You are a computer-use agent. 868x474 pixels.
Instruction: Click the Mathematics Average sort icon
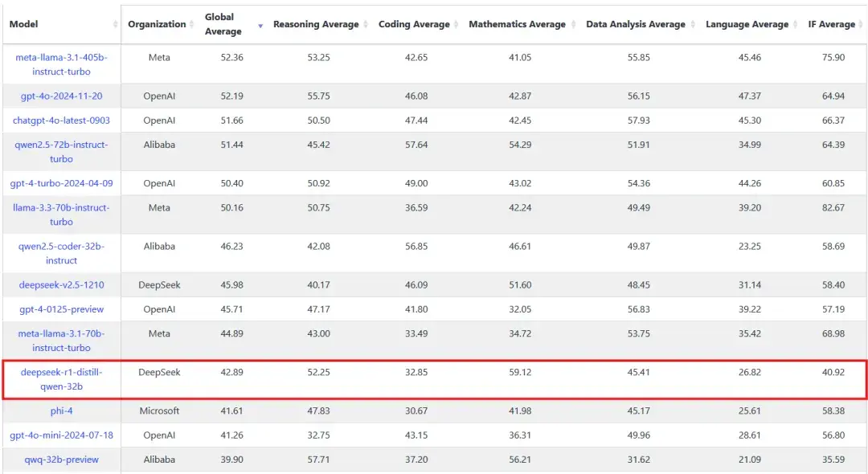pyautogui.click(x=573, y=25)
